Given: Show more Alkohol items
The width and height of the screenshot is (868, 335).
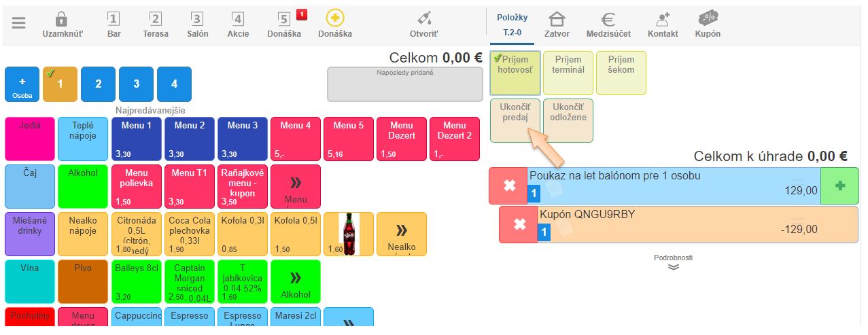Looking at the screenshot, I should click(x=296, y=281).
